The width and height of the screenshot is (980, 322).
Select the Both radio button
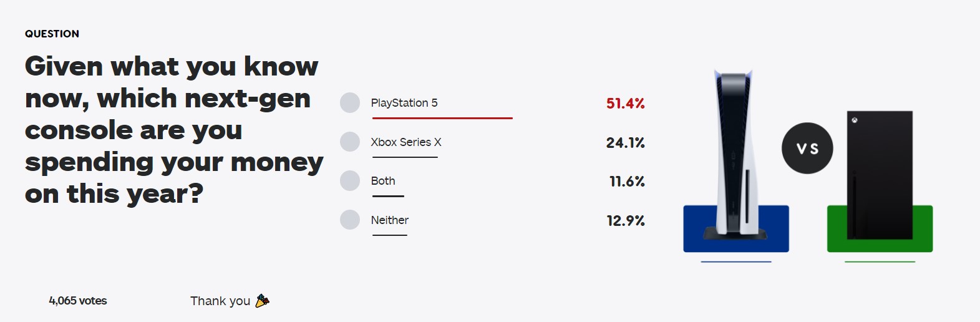click(x=350, y=181)
